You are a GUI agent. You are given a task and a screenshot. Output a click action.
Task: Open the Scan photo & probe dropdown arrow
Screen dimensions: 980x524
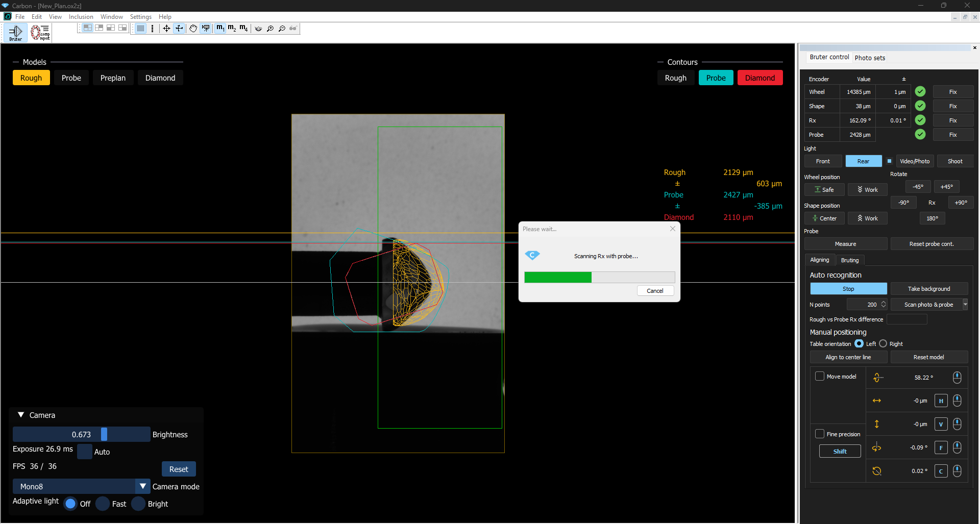click(965, 305)
